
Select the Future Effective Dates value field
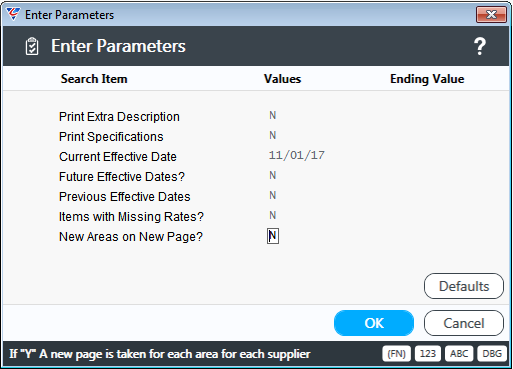tap(273, 176)
